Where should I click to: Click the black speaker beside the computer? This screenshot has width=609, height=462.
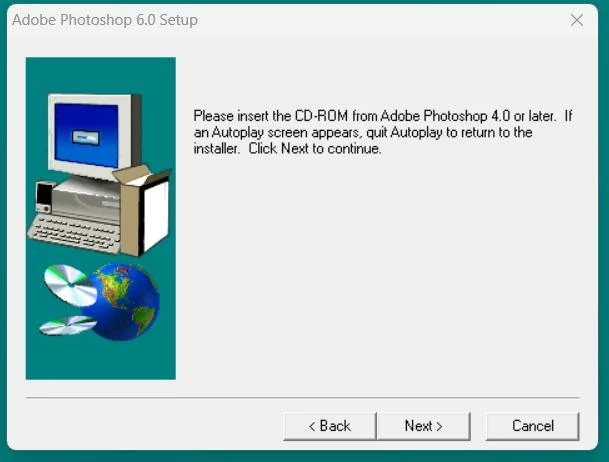(x=44, y=197)
